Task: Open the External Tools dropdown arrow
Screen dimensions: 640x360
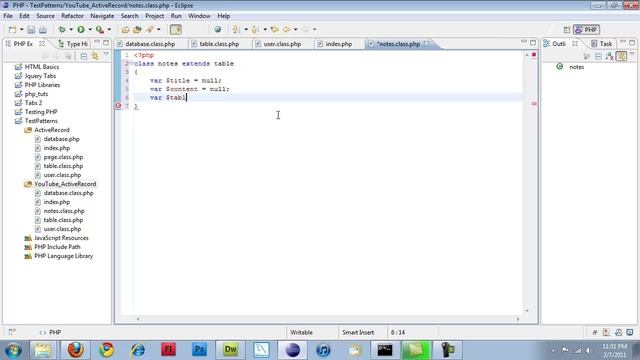Action: (x=109, y=29)
